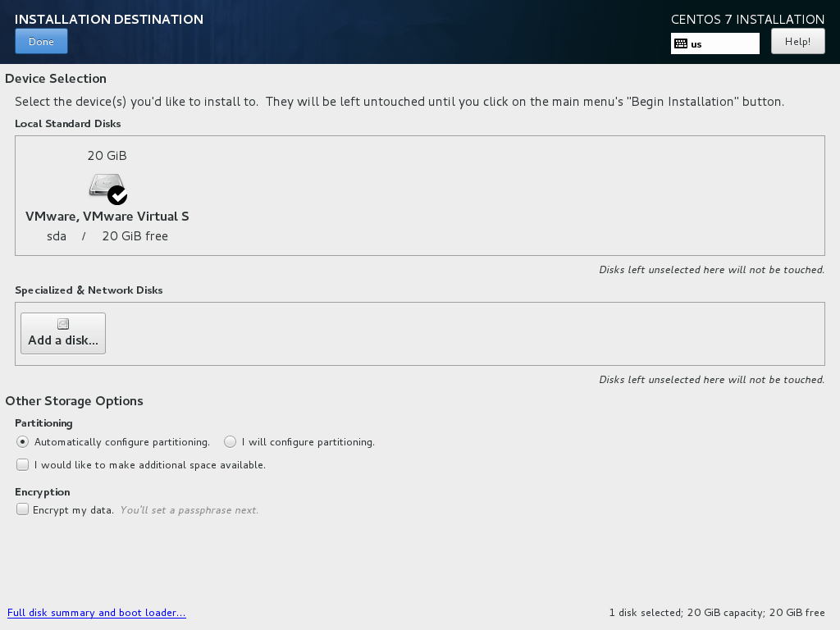Click the sda 20 GiB free label
Screen dimensions: 840x630
pos(107,235)
